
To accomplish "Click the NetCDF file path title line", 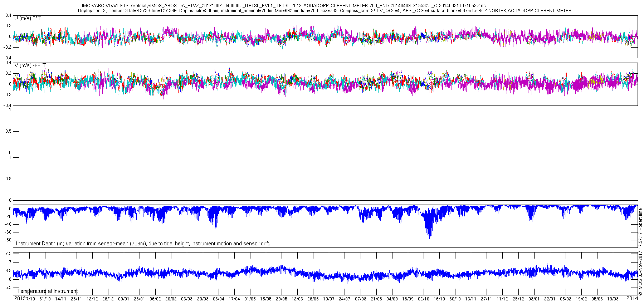I will click(284, 6).
